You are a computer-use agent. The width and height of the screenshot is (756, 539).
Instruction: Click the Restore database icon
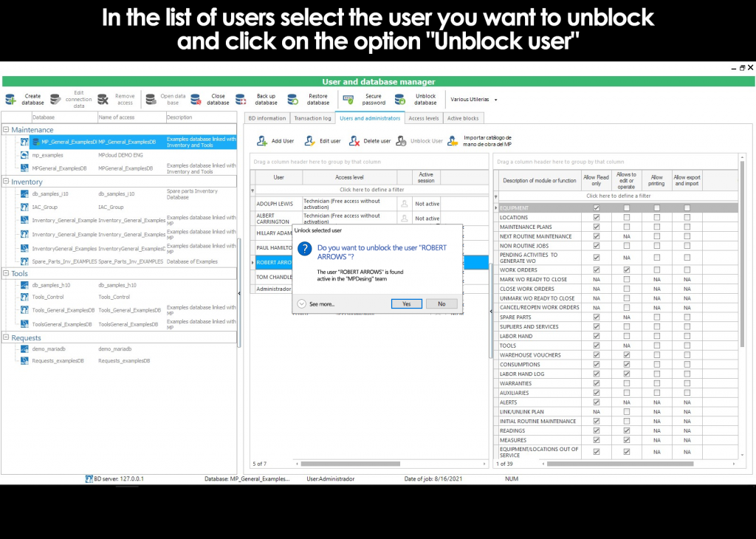tap(292, 100)
